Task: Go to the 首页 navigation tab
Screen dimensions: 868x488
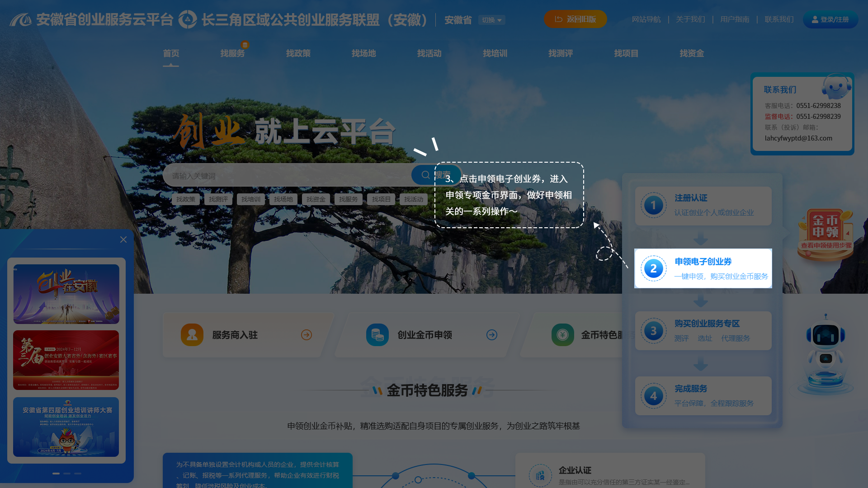Action: pyautogui.click(x=171, y=53)
